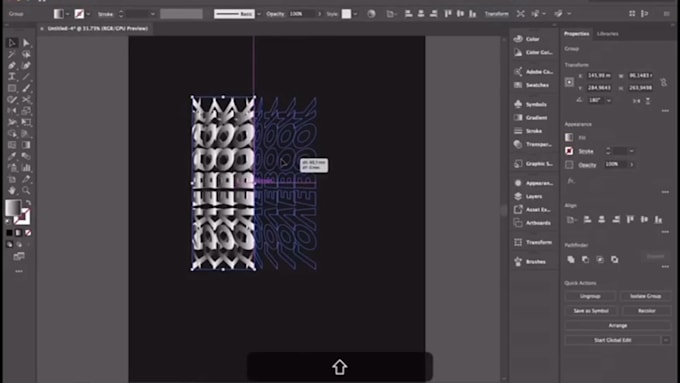Click Pathfinder Minus Front icon
The width and height of the screenshot is (680, 383).
pos(585,259)
